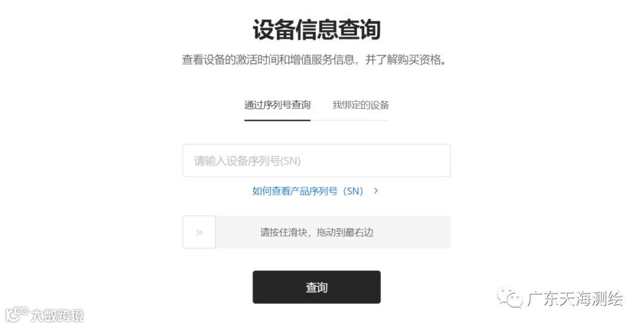Click the black 查询 button
Viewport: 644px width, 327px height.
pyautogui.click(x=316, y=287)
